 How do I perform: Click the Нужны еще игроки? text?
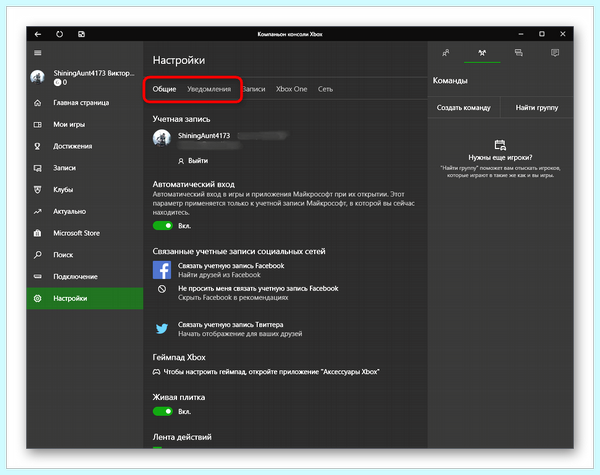point(500,158)
